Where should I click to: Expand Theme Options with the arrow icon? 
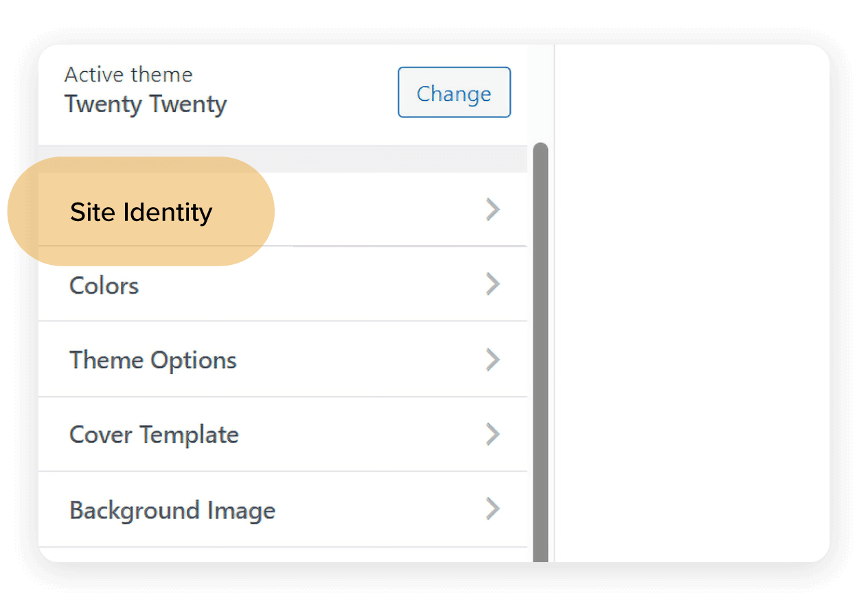pos(492,360)
